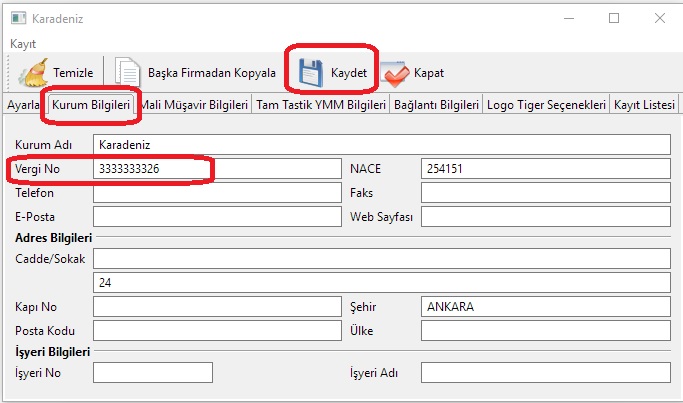
Task: Select the Şehir field containing ANKARA
Action: click(544, 306)
